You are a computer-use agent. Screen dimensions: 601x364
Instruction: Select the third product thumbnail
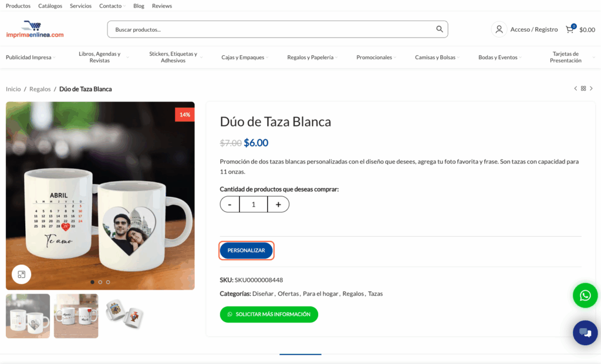point(124,314)
